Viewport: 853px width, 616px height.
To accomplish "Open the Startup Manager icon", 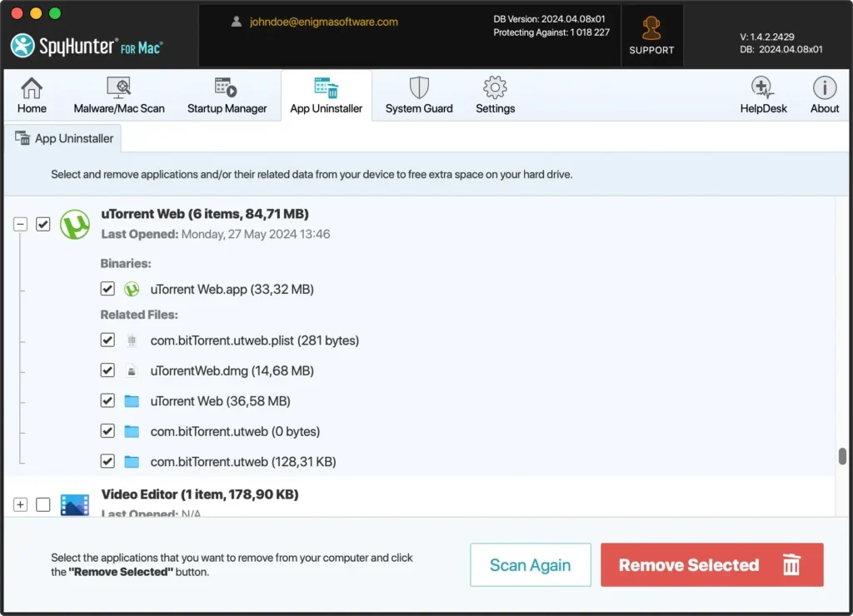I will (226, 87).
